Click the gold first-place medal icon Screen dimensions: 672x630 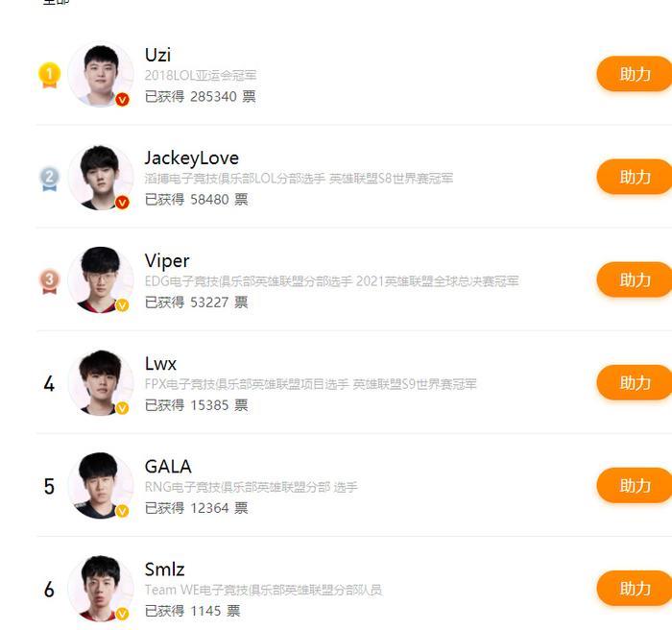click(x=49, y=75)
